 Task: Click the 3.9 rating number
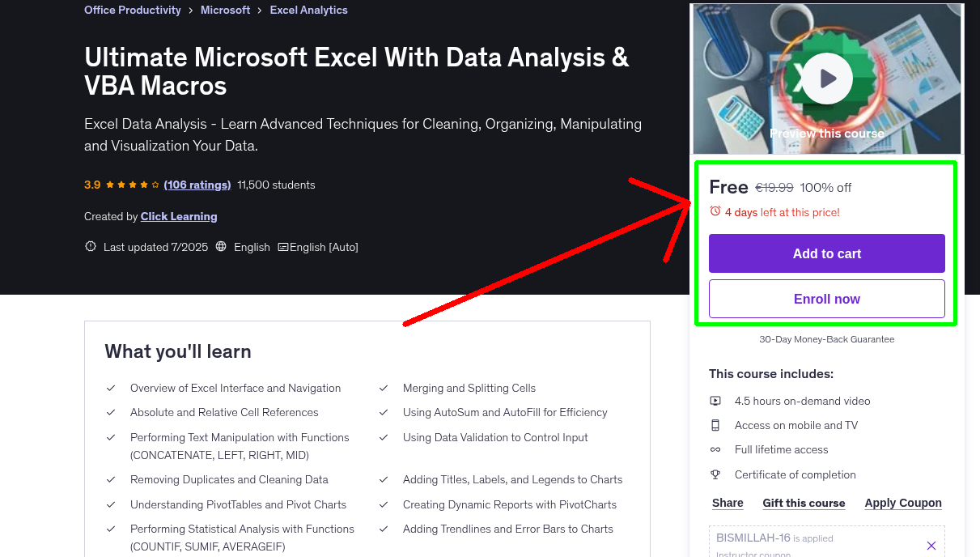click(x=92, y=185)
